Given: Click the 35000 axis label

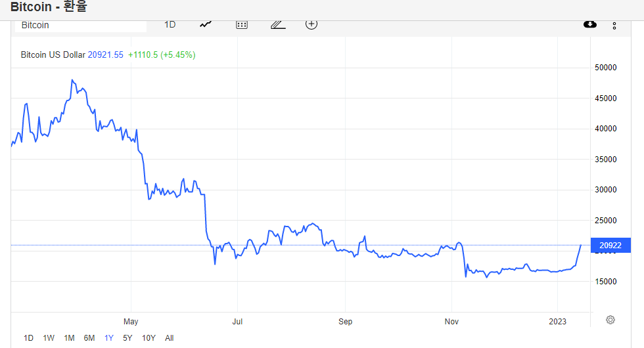Looking at the screenshot, I should [x=605, y=159].
